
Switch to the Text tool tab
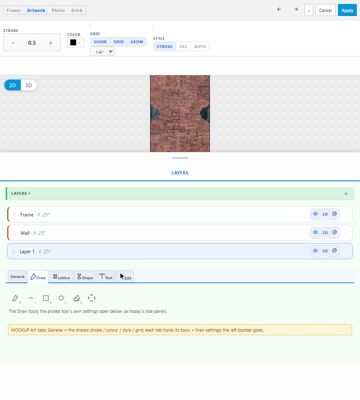click(x=106, y=277)
